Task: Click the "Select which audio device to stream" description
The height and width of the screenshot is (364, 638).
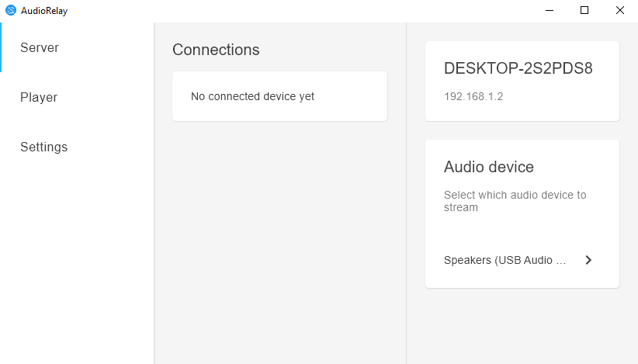Action: pos(515,201)
